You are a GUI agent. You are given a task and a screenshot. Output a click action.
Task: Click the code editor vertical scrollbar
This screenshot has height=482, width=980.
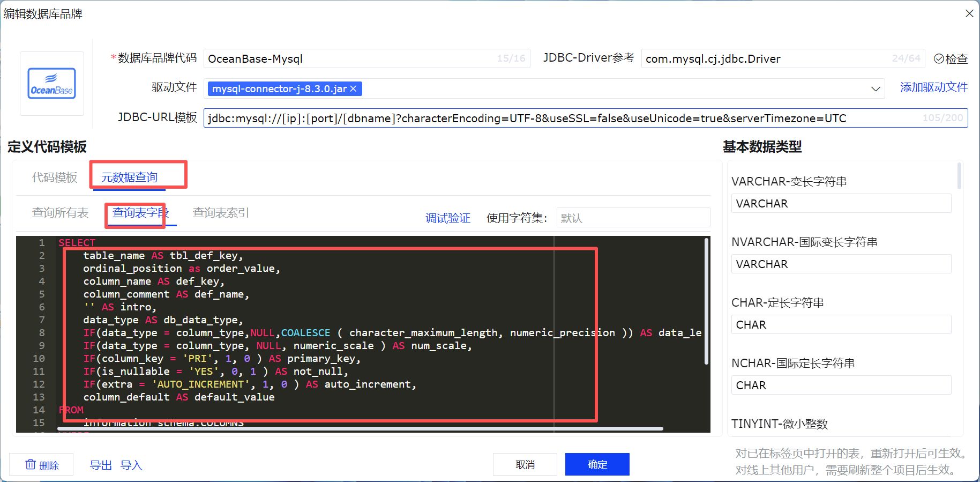pyautogui.click(x=707, y=301)
